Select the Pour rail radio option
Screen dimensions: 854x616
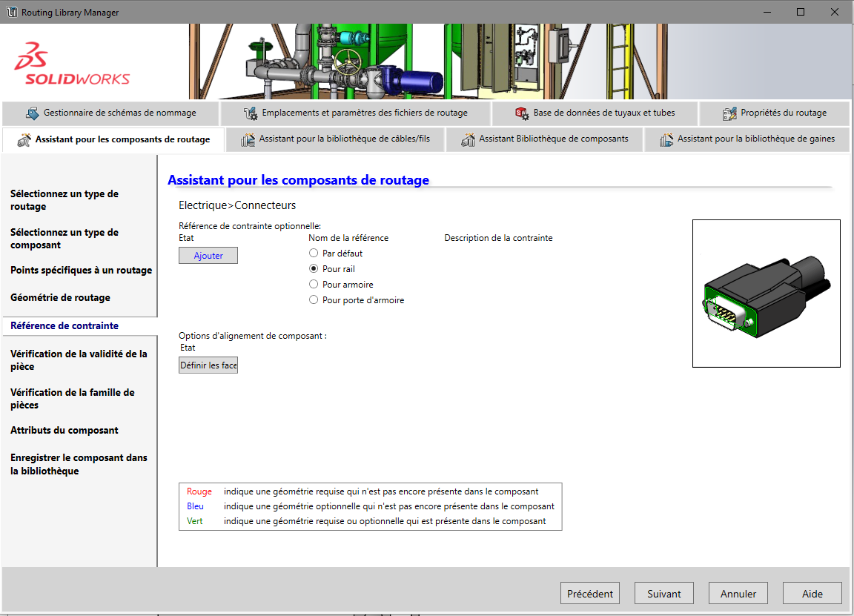[x=314, y=268]
